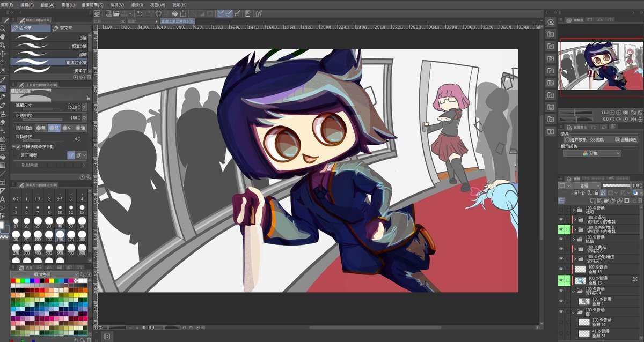
Task: Open the 濾鏡(I) menu
Action: (138, 5)
